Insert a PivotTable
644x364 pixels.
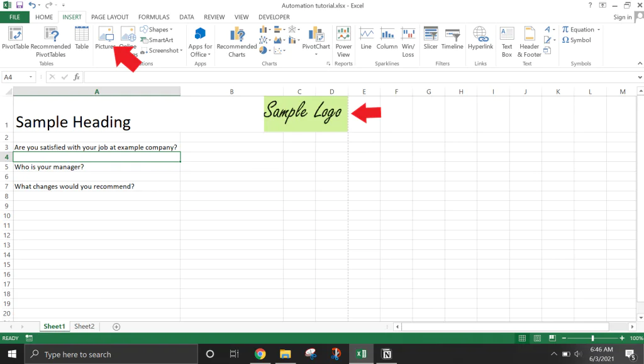point(15,38)
